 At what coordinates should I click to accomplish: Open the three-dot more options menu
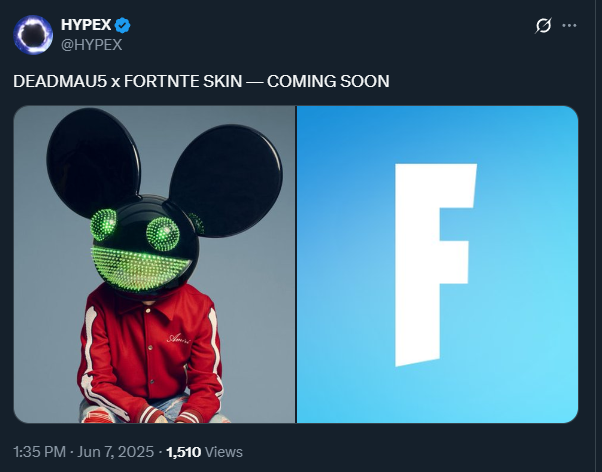coord(569,25)
